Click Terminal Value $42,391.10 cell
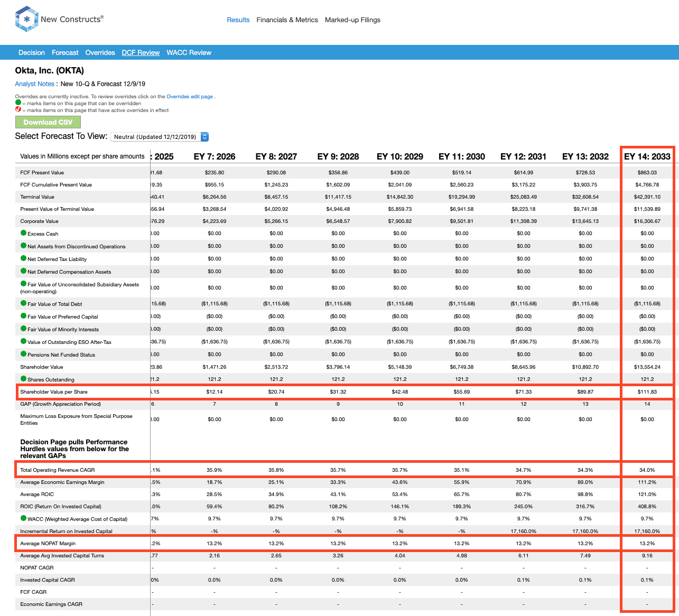Viewport: 679px width, 616px height. 647,197
